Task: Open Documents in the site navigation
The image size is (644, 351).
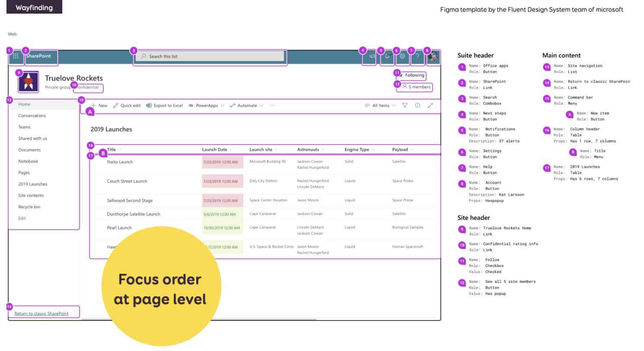Action: click(x=29, y=150)
